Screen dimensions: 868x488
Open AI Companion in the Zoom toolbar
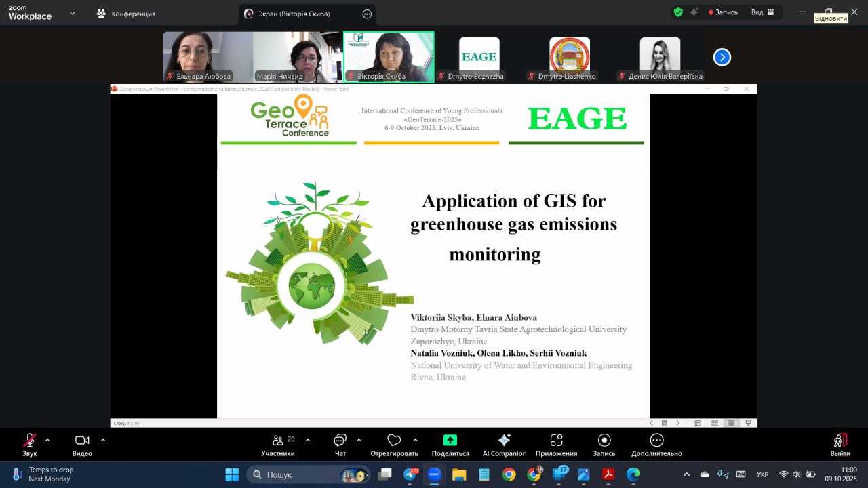tap(504, 445)
